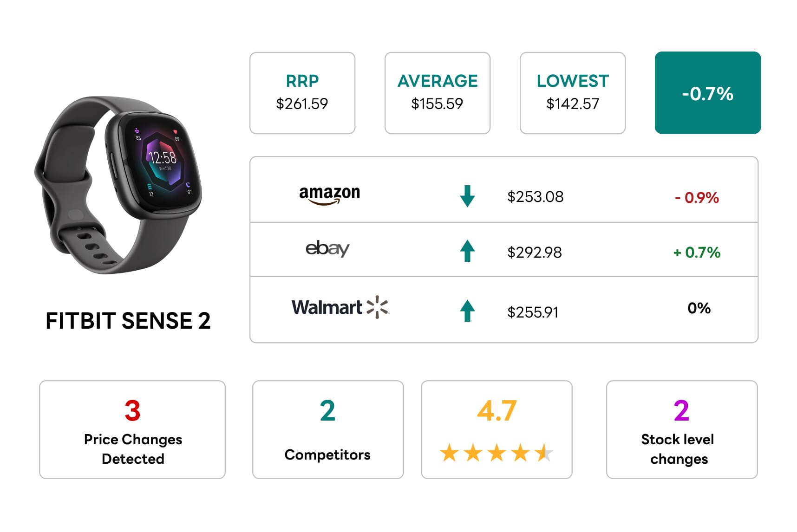Open the Stock level changes card
The height and width of the screenshot is (532, 797).
[682, 429]
